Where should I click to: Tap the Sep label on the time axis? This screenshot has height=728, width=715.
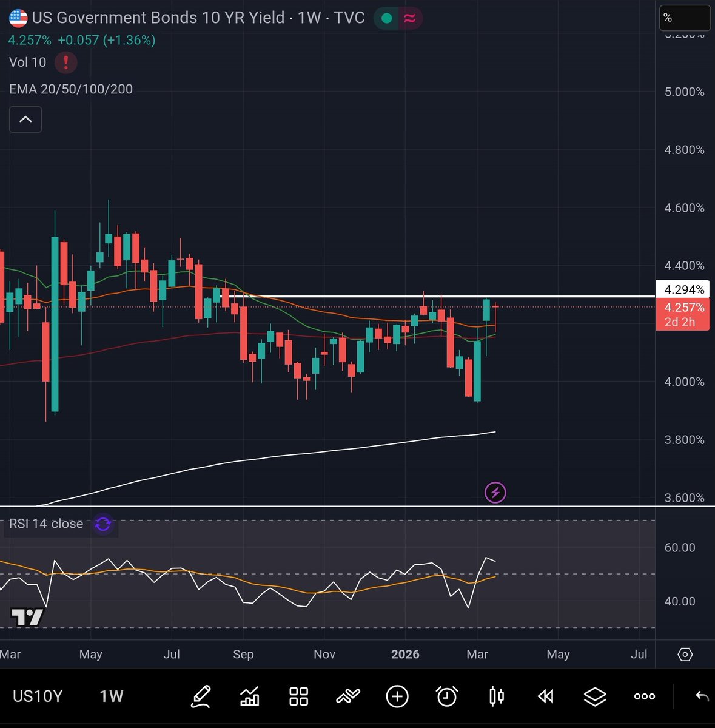coord(243,655)
